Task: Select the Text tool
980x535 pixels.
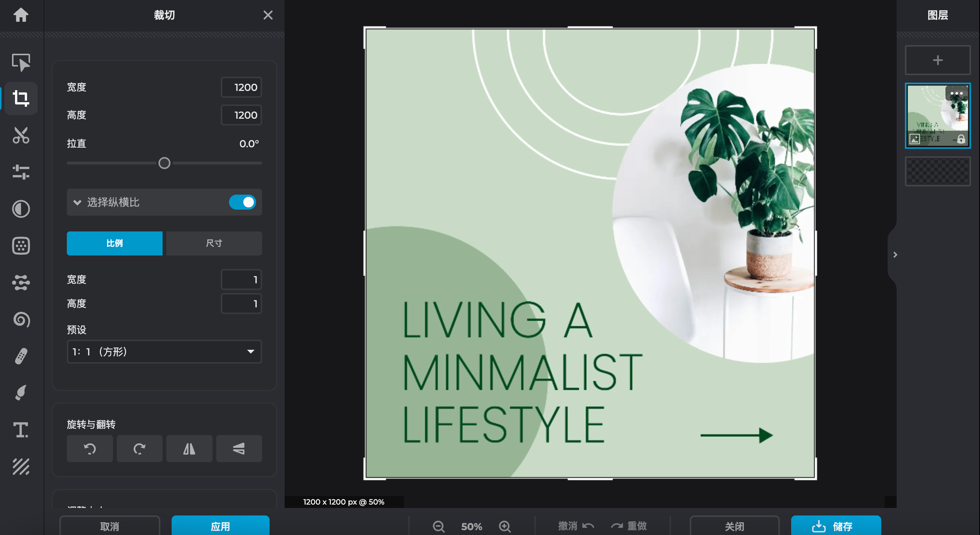Action: (21, 430)
